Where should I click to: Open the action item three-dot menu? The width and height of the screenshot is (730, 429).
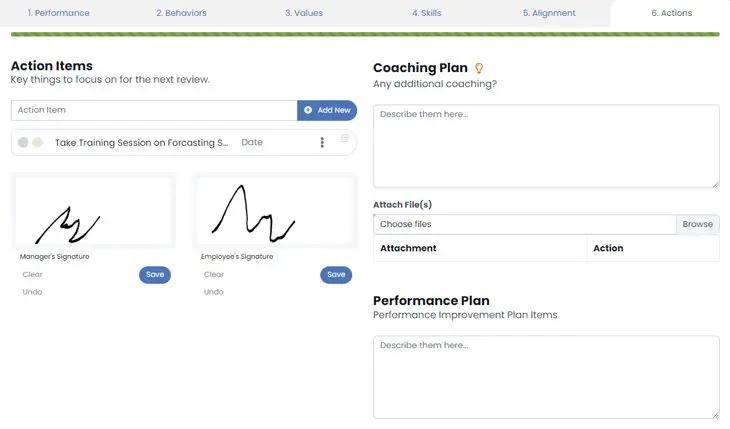pyautogui.click(x=322, y=142)
